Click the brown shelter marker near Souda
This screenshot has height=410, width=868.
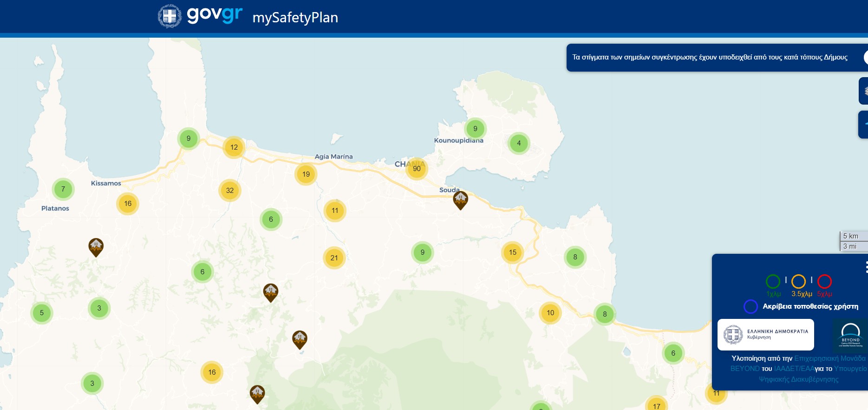(460, 200)
